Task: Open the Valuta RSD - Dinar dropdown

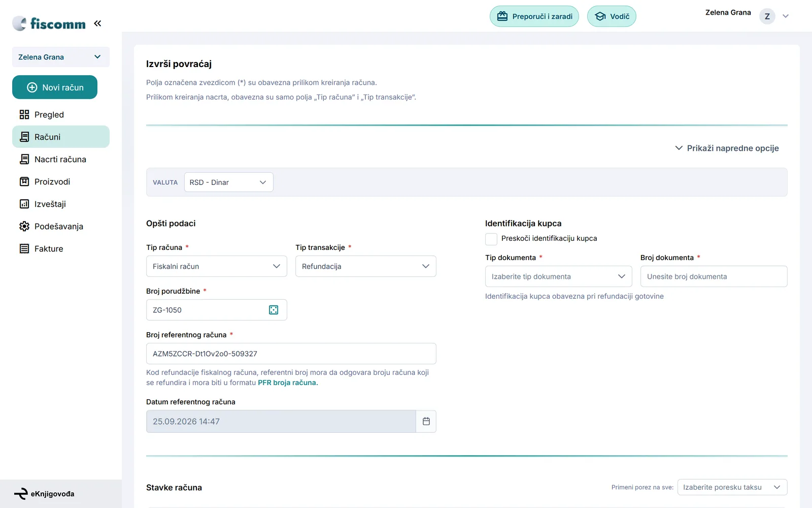Action: (228, 182)
